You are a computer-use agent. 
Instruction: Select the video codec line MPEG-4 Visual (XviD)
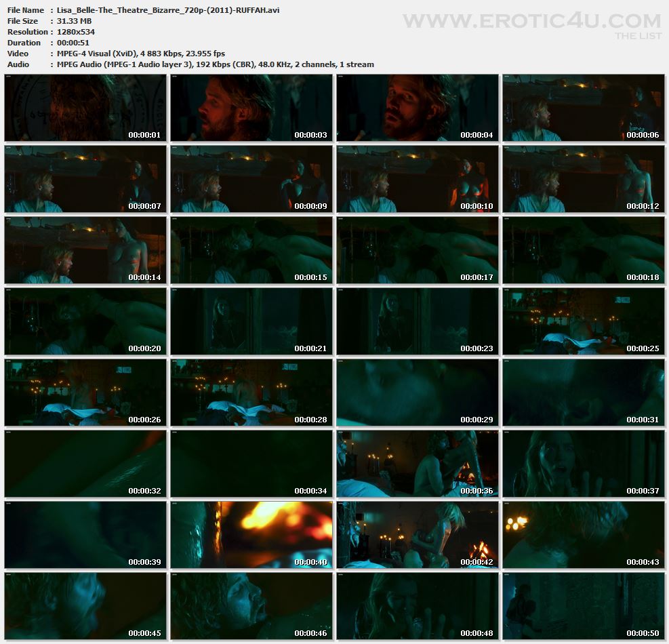click(141, 54)
